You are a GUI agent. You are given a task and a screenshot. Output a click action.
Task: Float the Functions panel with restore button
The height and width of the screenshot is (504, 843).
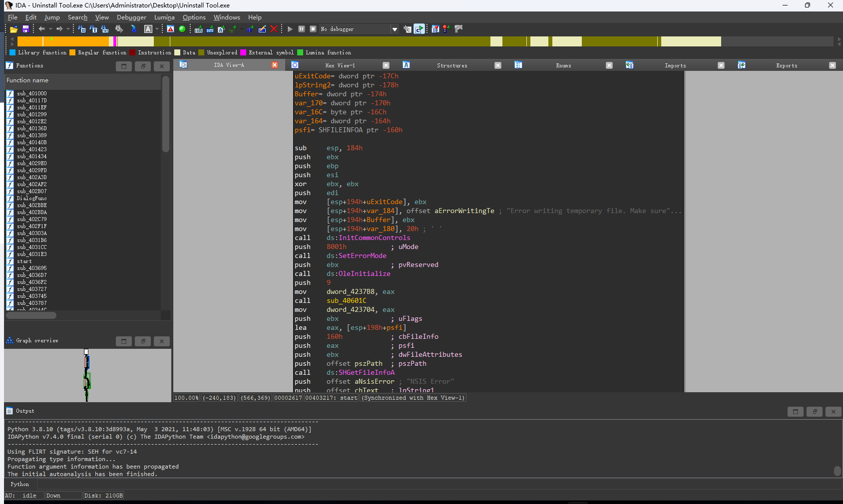point(143,66)
